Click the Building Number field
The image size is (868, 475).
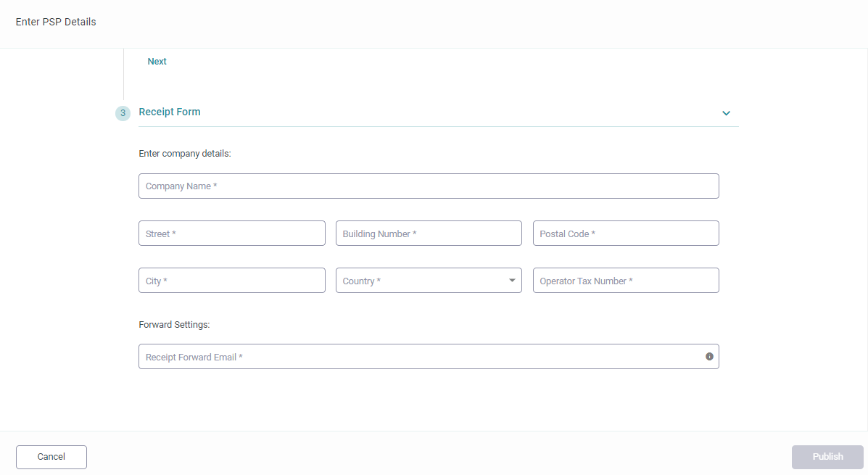(429, 233)
